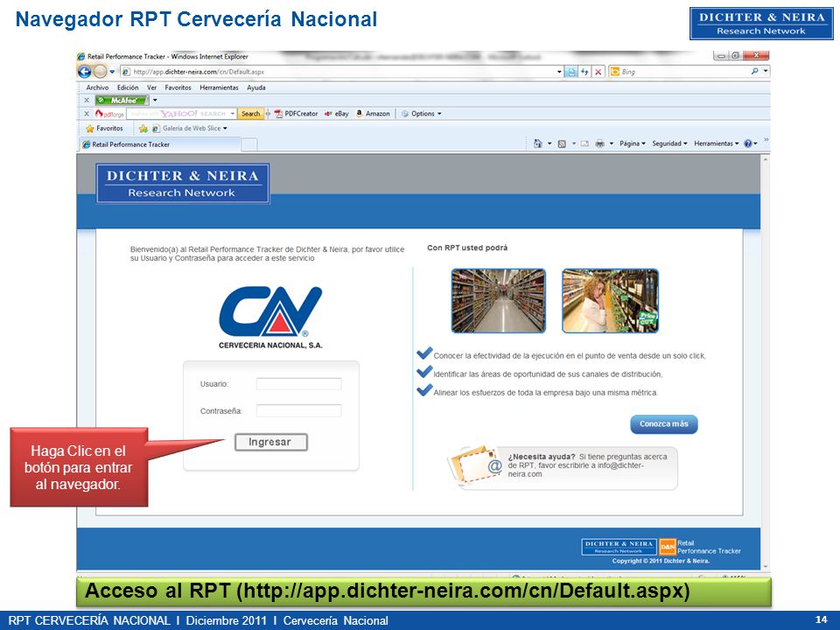840x630 pixels.
Task: Close the McAfee toolbar with its X
Action: click(87, 100)
